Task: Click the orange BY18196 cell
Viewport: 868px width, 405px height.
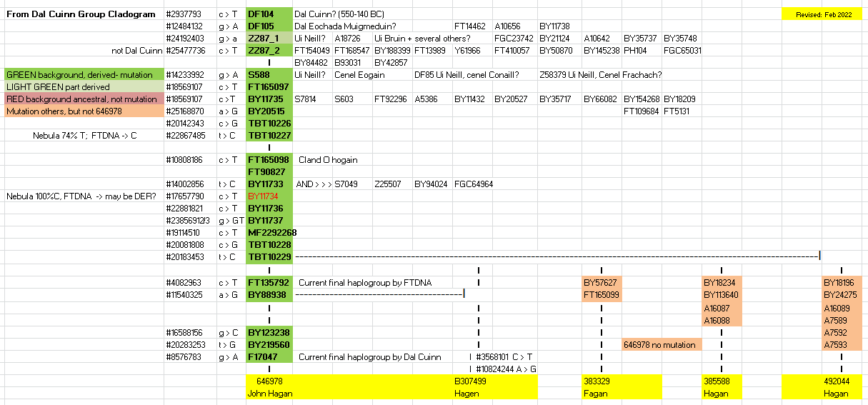Action: coord(842,282)
